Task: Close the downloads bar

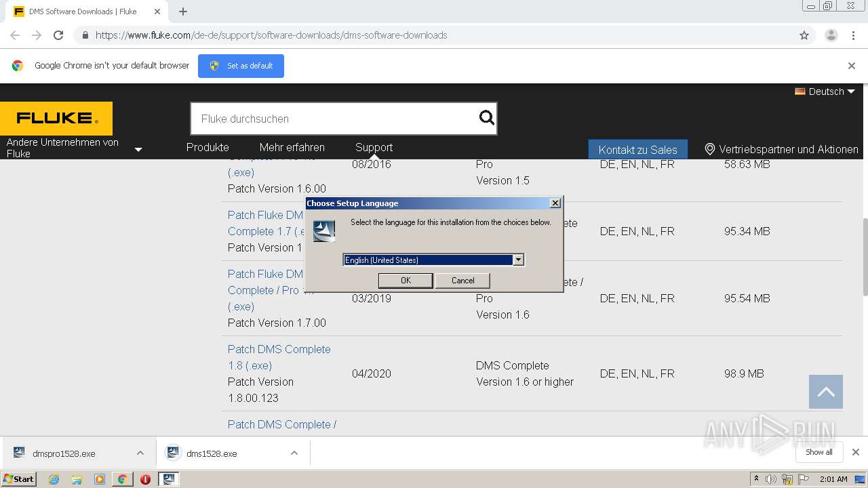Action: coord(855,452)
